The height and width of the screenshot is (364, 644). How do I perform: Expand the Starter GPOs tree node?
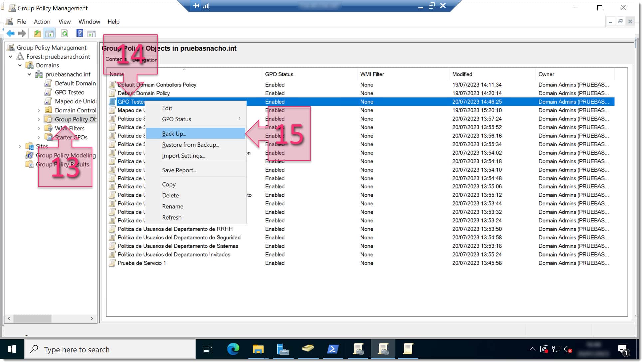pyautogui.click(x=39, y=137)
